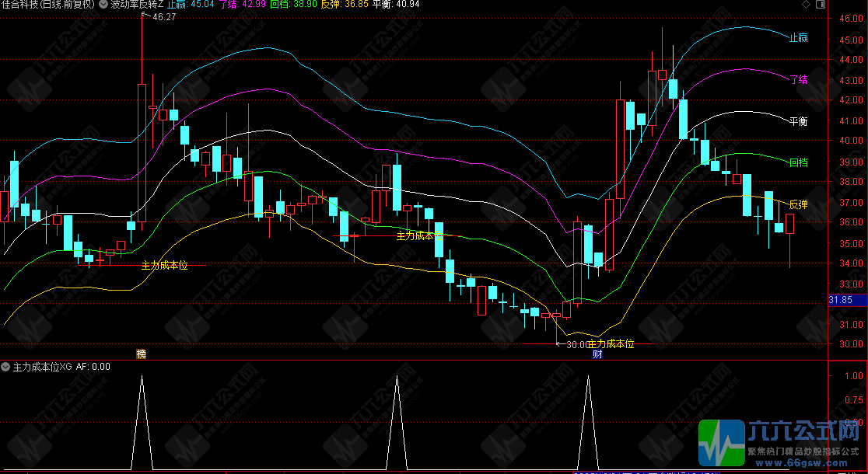868x474 pixels.
Task: Click the 0.75 label on sub-chart axis
Action: [854, 399]
